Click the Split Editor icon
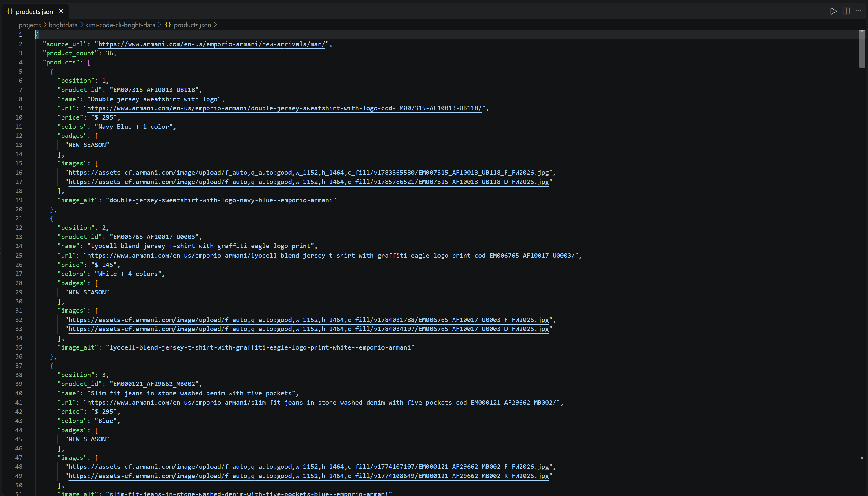Image resolution: width=868 pixels, height=496 pixels. coord(846,11)
